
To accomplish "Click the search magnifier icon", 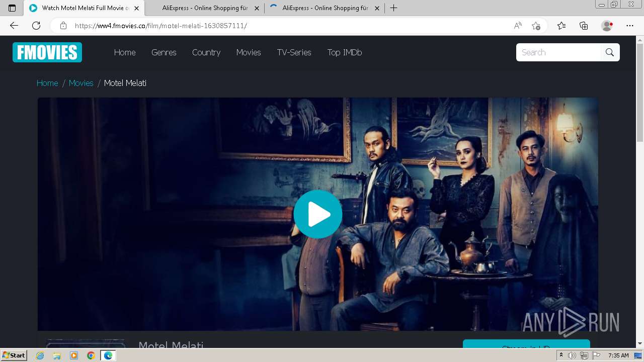I will (610, 52).
